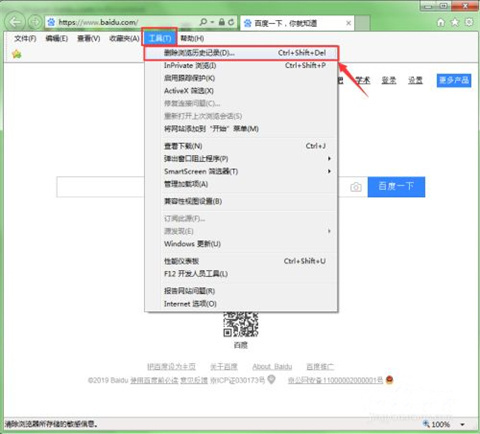Viewport: 480px width, 434px height.
Task: Click the Baidu QR code image
Action: point(241,324)
